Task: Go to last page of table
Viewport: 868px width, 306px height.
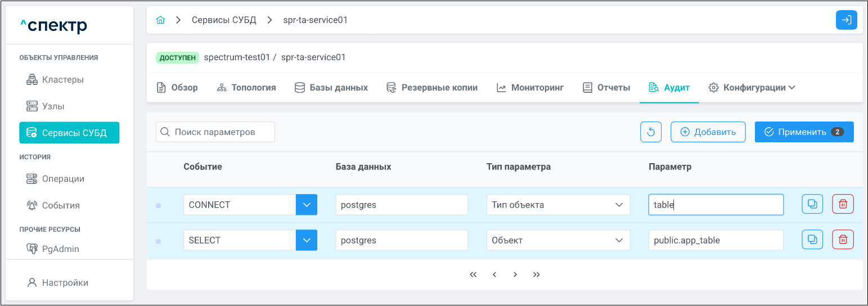Action: coord(536,274)
